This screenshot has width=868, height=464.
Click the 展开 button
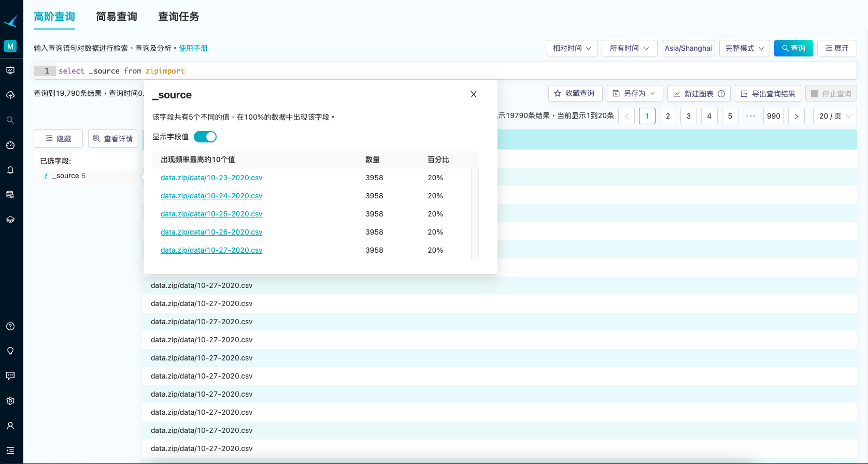coord(837,48)
